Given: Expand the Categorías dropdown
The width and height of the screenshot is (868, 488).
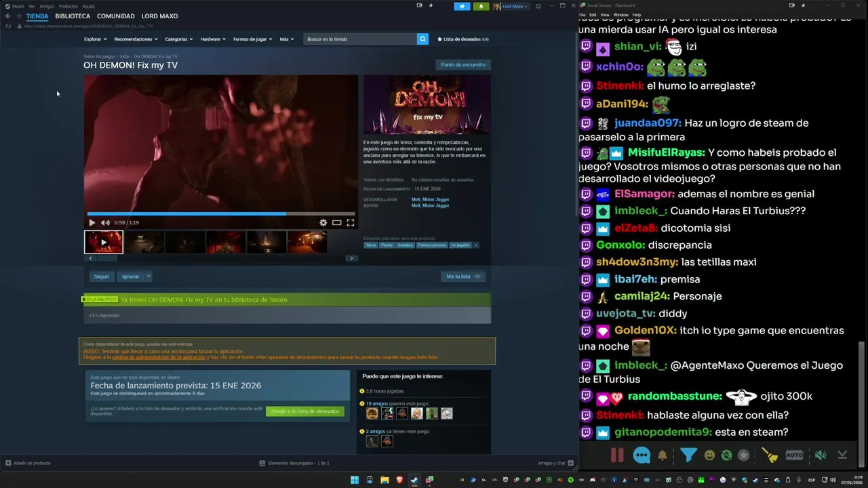Looking at the screenshot, I should coord(178,39).
